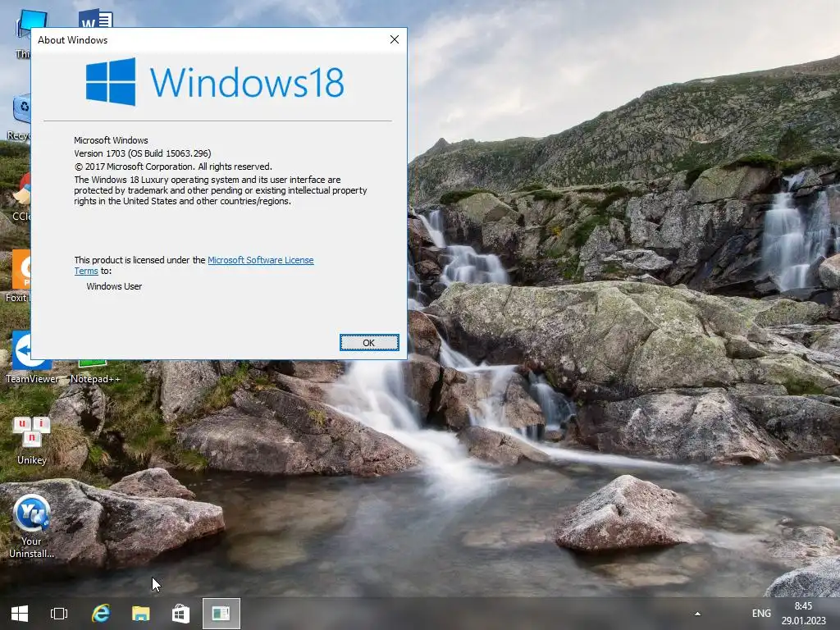
Task: Show hidden system tray icons
Action: (697, 614)
